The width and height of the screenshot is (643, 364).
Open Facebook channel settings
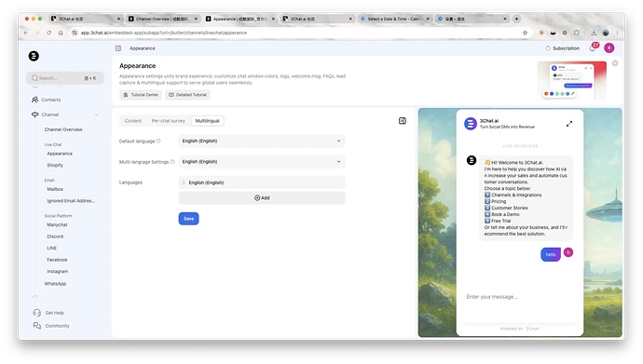[57, 260]
